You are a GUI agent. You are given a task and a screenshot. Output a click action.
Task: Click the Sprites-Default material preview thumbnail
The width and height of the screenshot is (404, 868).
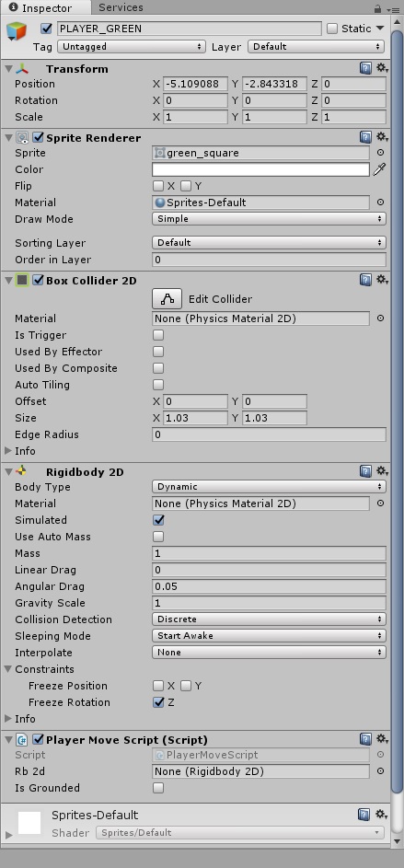pos(29,823)
